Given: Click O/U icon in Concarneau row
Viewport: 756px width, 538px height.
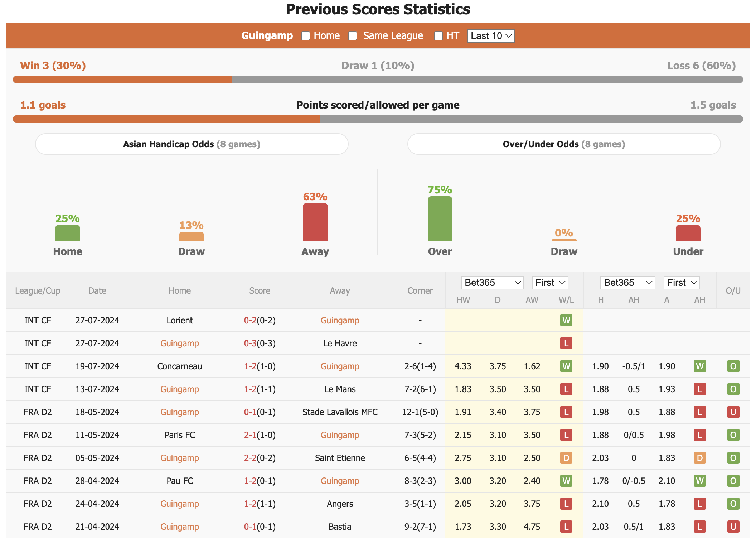Looking at the screenshot, I should 733,366.
